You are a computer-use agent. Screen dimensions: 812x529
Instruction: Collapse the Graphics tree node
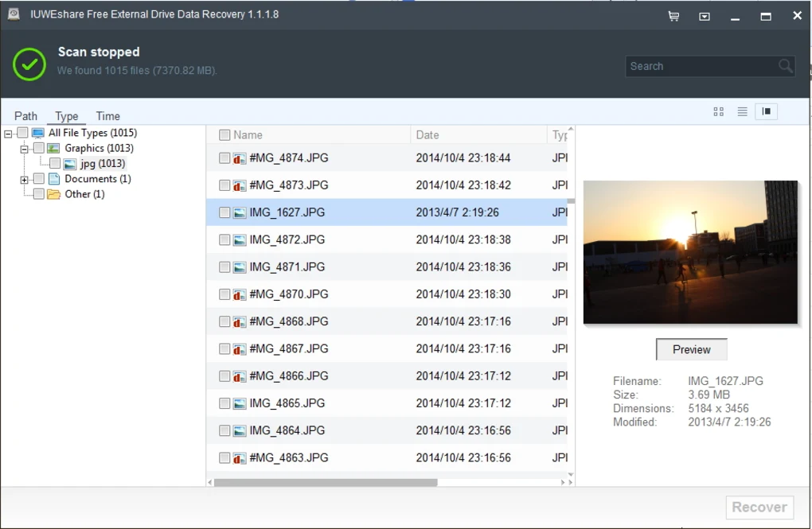tap(24, 149)
